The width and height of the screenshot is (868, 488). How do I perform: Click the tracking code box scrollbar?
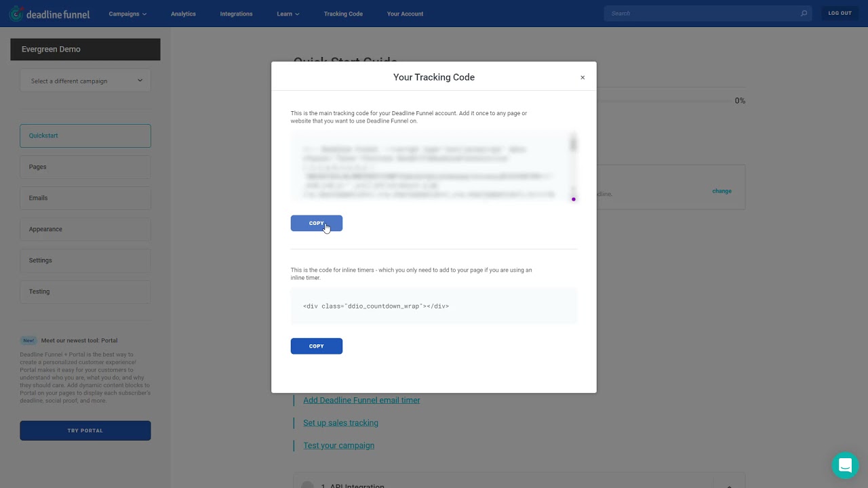574,167
